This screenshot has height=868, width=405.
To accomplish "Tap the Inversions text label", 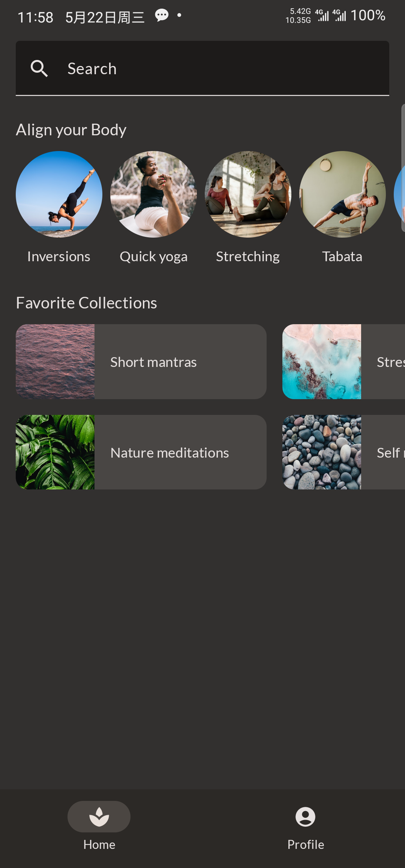I will (59, 257).
